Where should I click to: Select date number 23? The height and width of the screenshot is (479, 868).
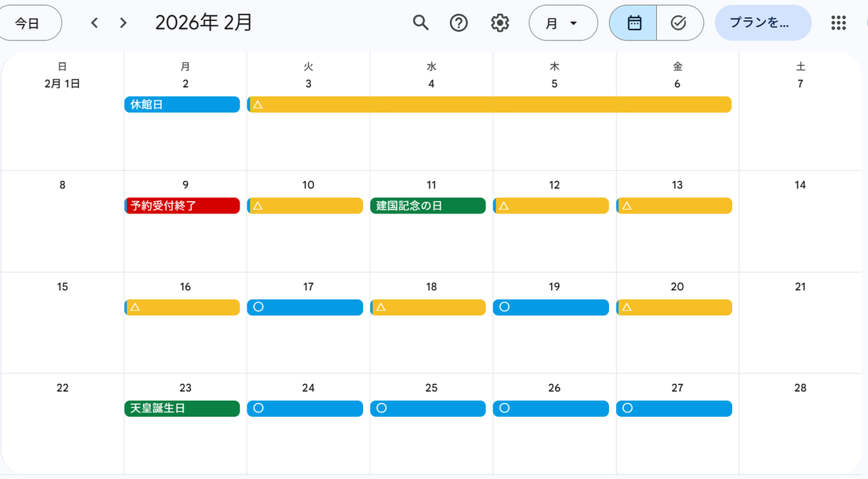(185, 388)
